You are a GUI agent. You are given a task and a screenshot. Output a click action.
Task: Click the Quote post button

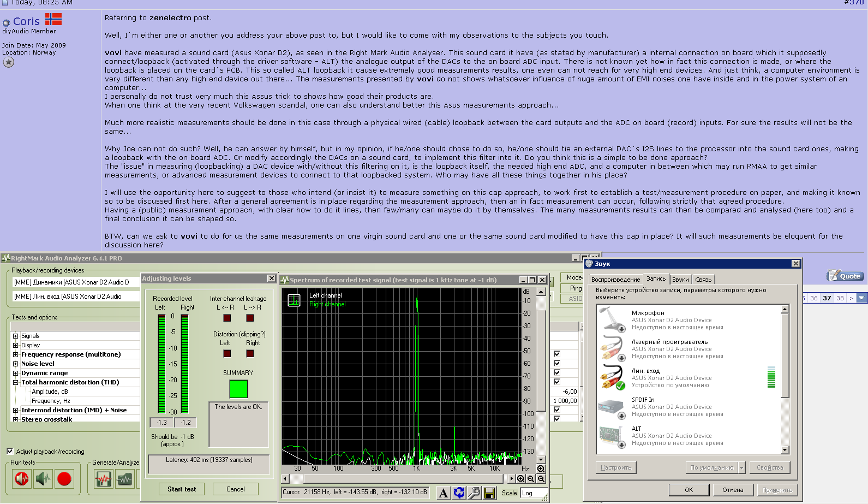pos(845,276)
